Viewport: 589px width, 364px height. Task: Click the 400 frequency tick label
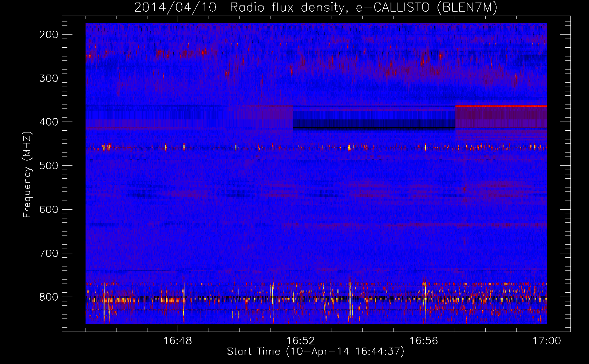[x=49, y=122]
